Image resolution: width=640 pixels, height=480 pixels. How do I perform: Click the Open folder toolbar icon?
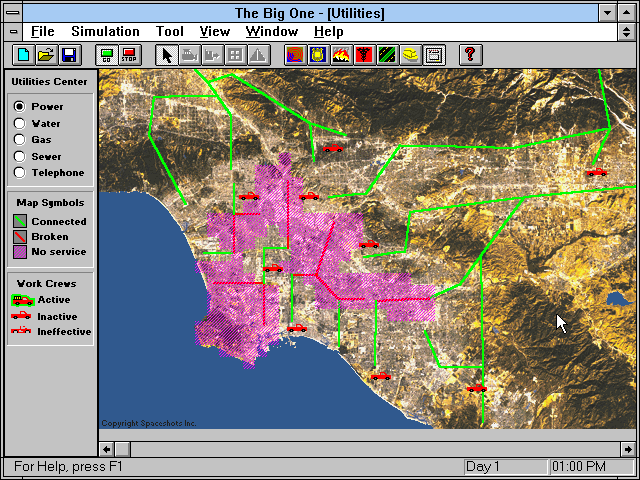pos(46,54)
